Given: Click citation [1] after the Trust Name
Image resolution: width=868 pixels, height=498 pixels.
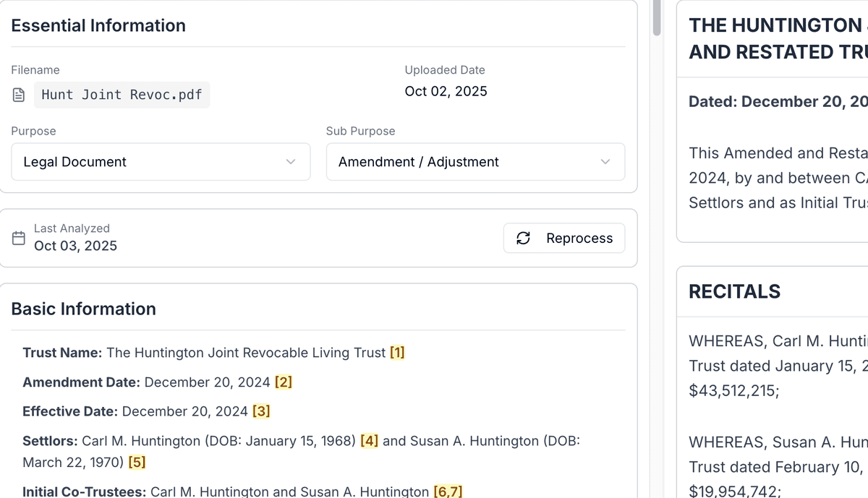Looking at the screenshot, I should pos(397,353).
